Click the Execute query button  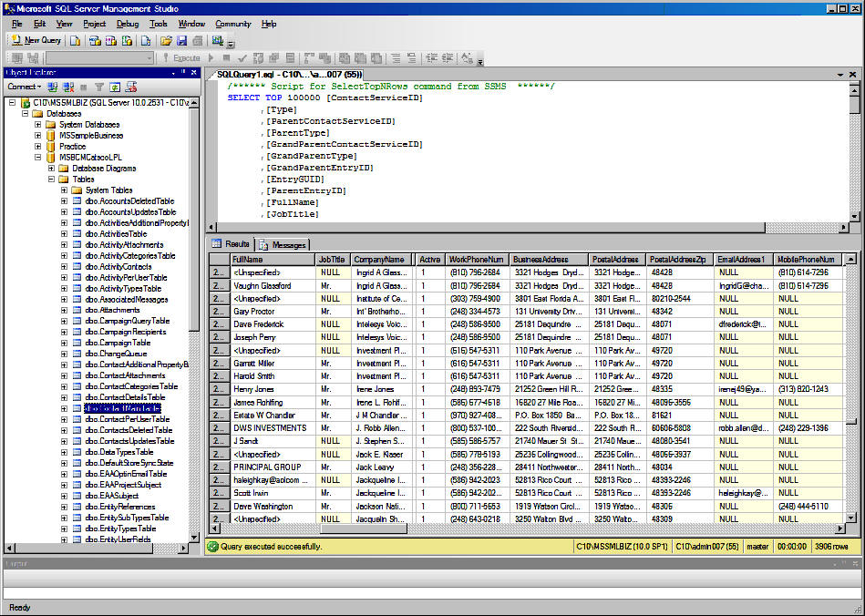point(182,57)
